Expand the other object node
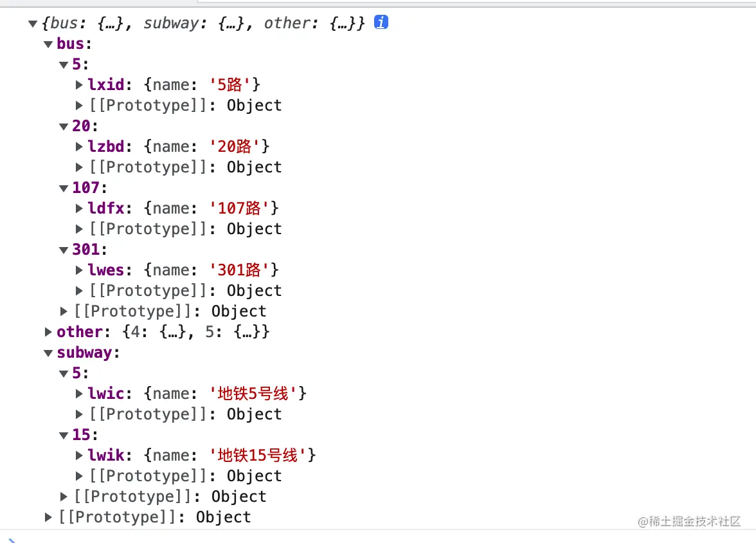Screen dimensions: 756x543 click(x=48, y=332)
